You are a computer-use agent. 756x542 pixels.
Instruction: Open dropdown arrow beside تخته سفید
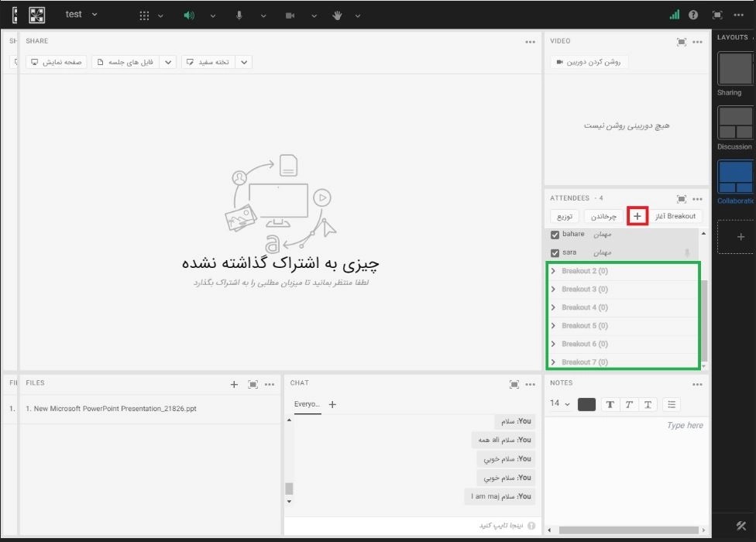click(244, 62)
